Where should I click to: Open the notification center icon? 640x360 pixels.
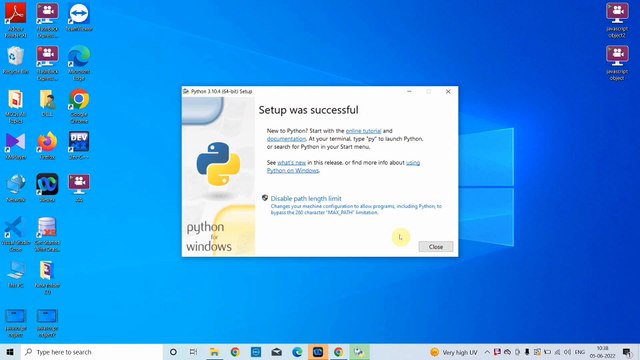(x=627, y=352)
